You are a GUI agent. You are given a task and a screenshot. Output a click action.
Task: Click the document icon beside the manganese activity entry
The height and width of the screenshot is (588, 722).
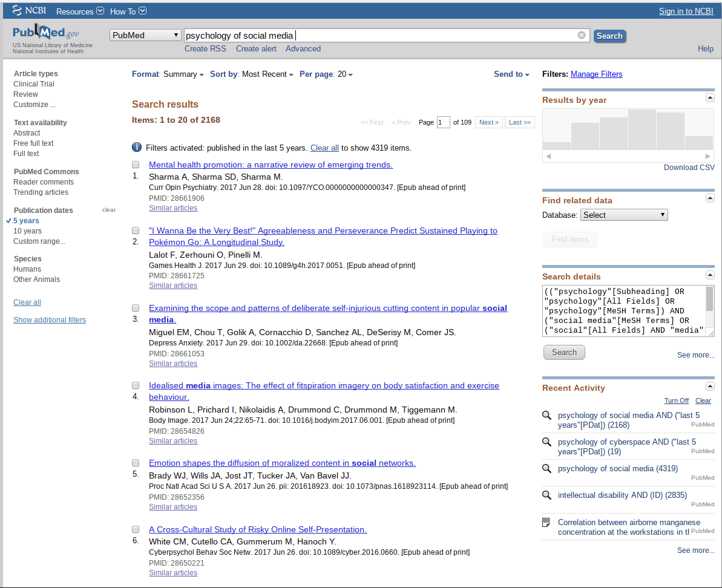click(x=546, y=523)
